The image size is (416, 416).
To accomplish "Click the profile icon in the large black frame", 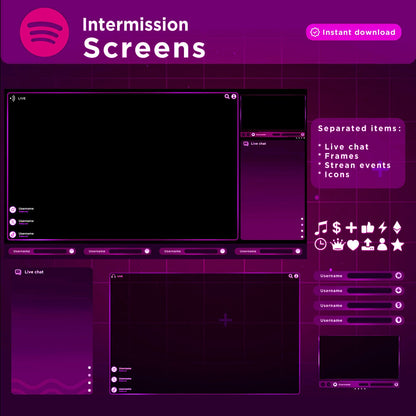I will click(234, 97).
